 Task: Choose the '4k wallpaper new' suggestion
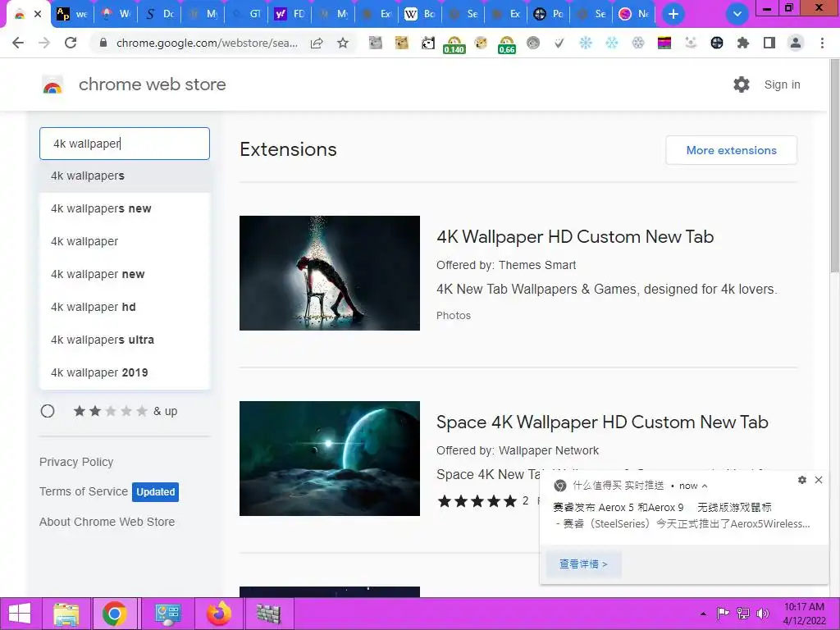[x=125, y=274]
